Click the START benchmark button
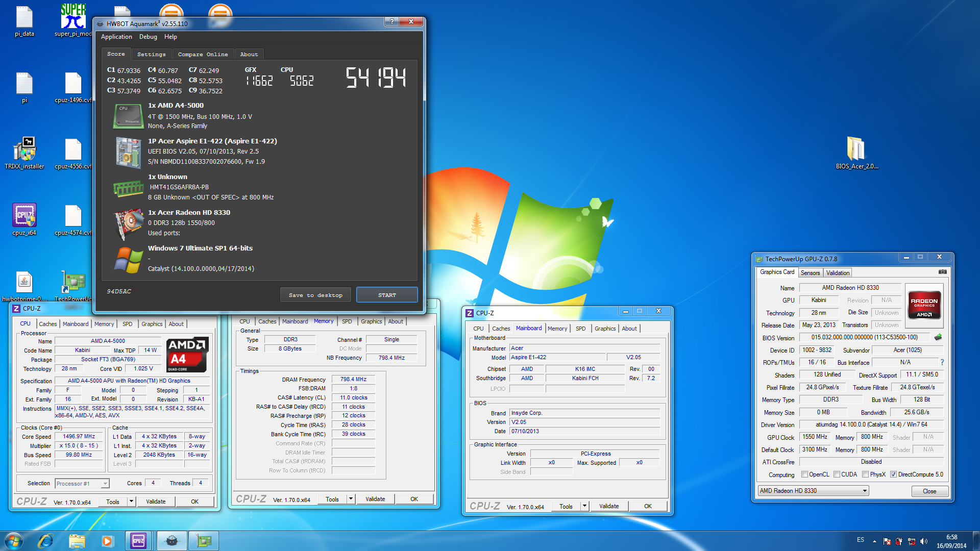This screenshot has height=551, width=980. [387, 295]
